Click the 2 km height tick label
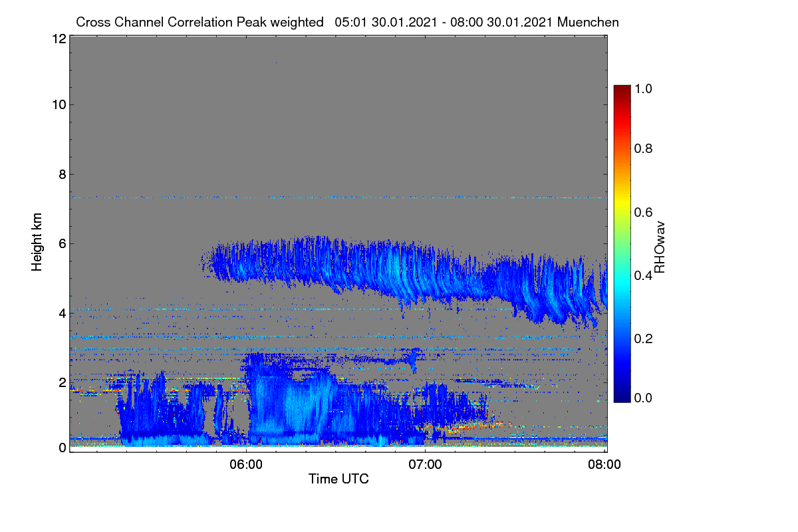 click(x=62, y=382)
